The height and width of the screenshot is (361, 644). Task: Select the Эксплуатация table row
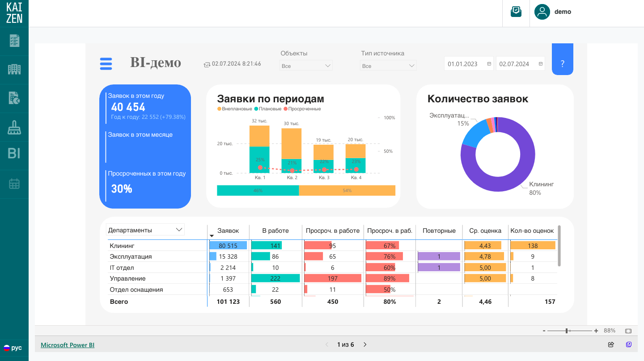(x=332, y=256)
